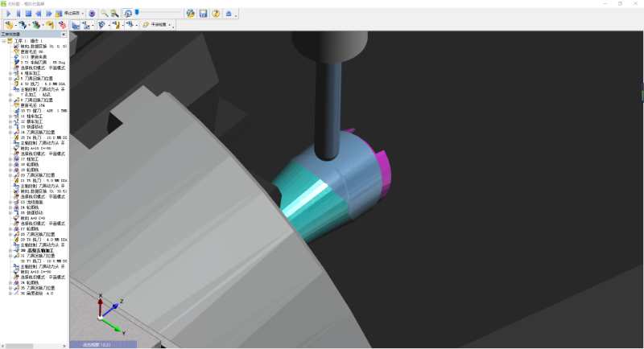Expand the bold highlighted five-axis operation node
The height and width of the screenshot is (349, 644).
coord(10,251)
